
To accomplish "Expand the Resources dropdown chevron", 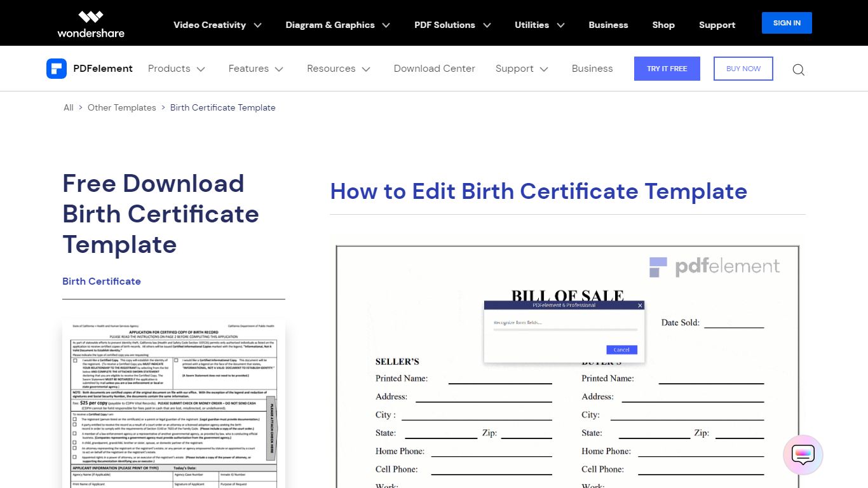I will [x=366, y=69].
